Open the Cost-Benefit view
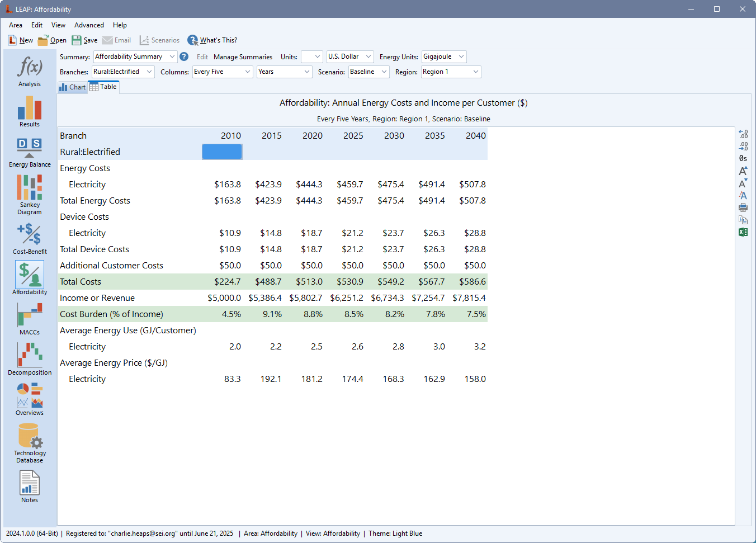756x543 pixels. point(30,238)
